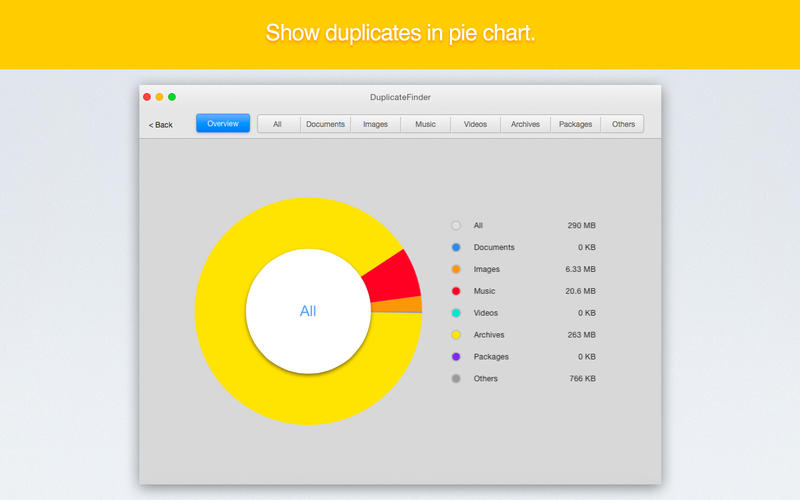
Task: Click the DuplicateFinder window title
Action: (x=401, y=97)
